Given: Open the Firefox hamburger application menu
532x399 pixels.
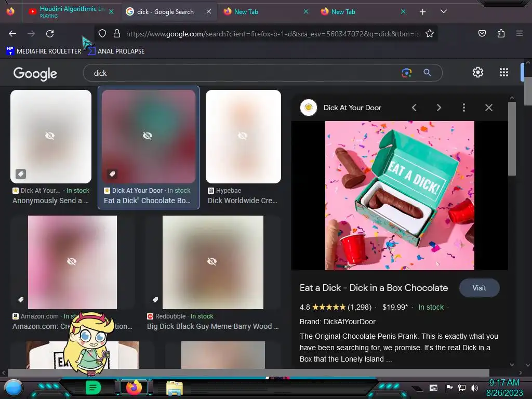Looking at the screenshot, I should tap(519, 33).
